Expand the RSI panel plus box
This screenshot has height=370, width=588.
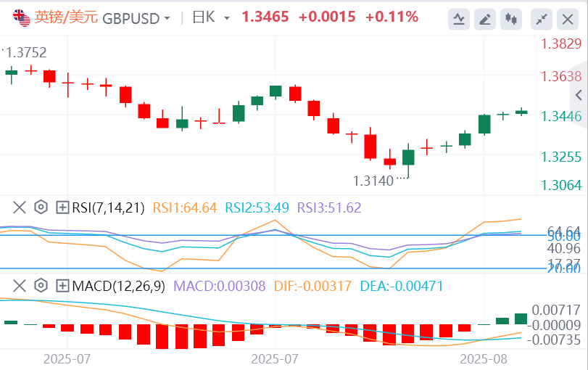tap(62, 207)
